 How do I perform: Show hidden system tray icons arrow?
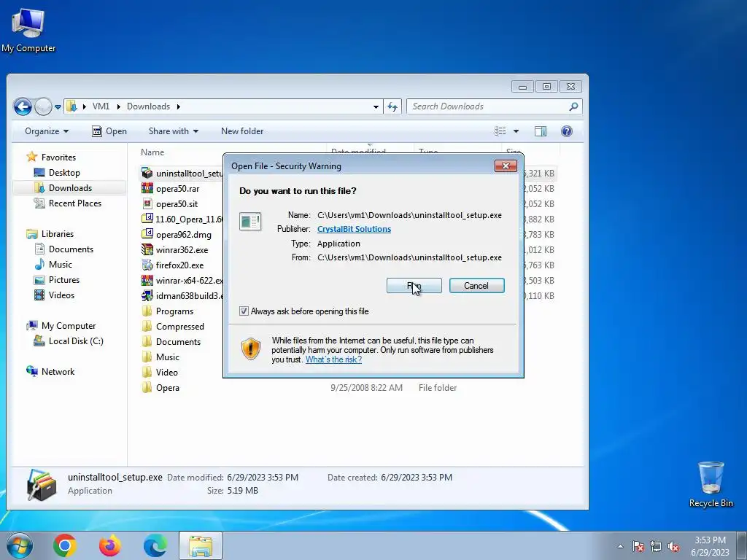coord(620,546)
